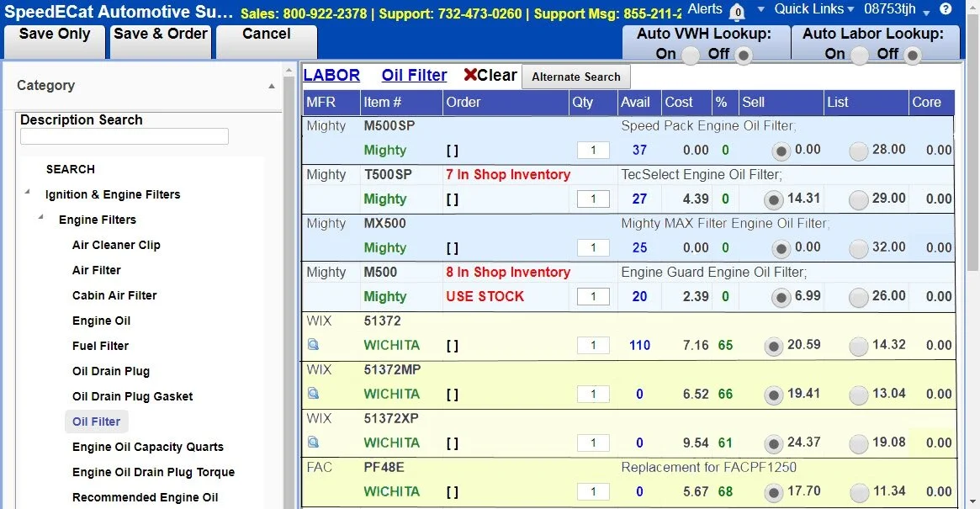Click Qty field for WIX 51372

593,345
